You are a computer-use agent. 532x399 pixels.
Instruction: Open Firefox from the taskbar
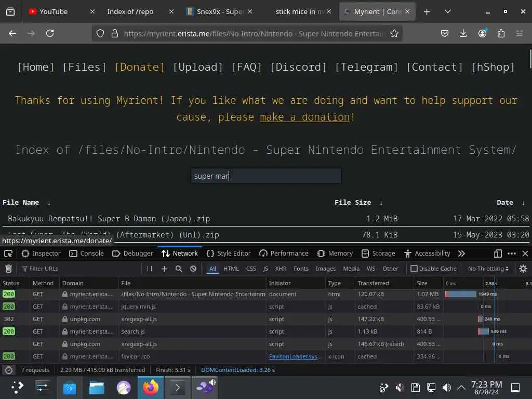[x=151, y=387]
